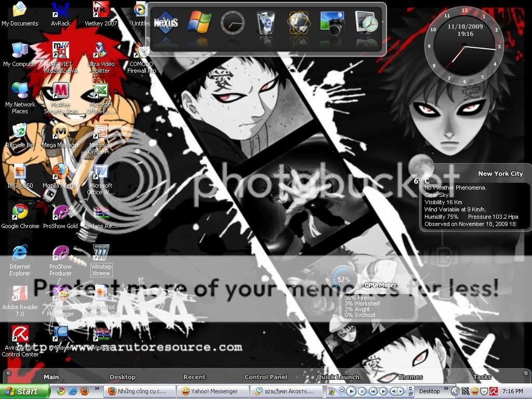Open the camera screen capture dock icon

[332, 23]
